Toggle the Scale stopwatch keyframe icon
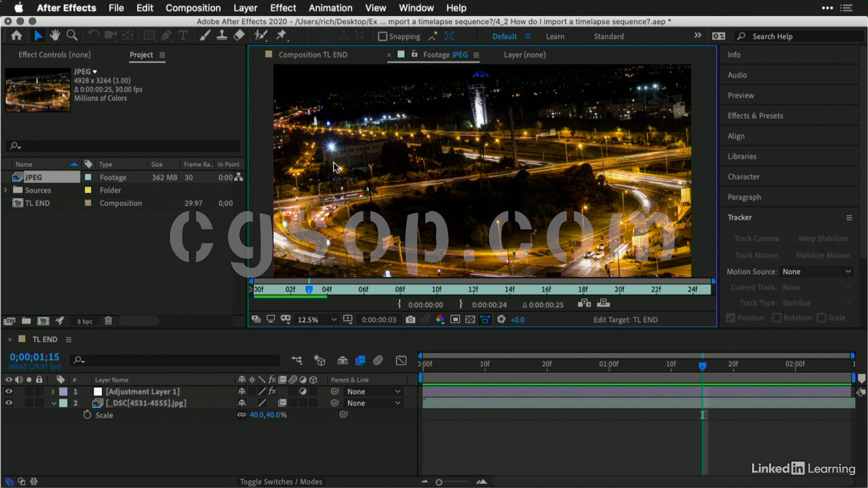868x488 pixels. (87, 415)
